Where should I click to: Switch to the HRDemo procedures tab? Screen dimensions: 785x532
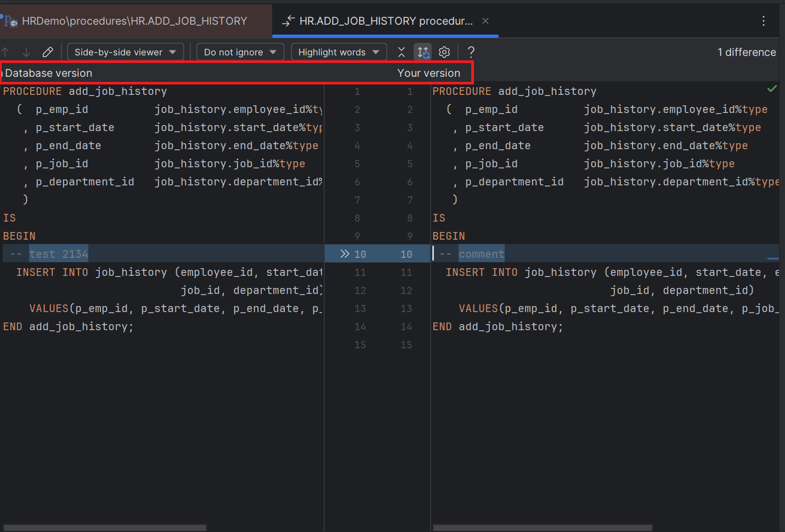coord(134,20)
